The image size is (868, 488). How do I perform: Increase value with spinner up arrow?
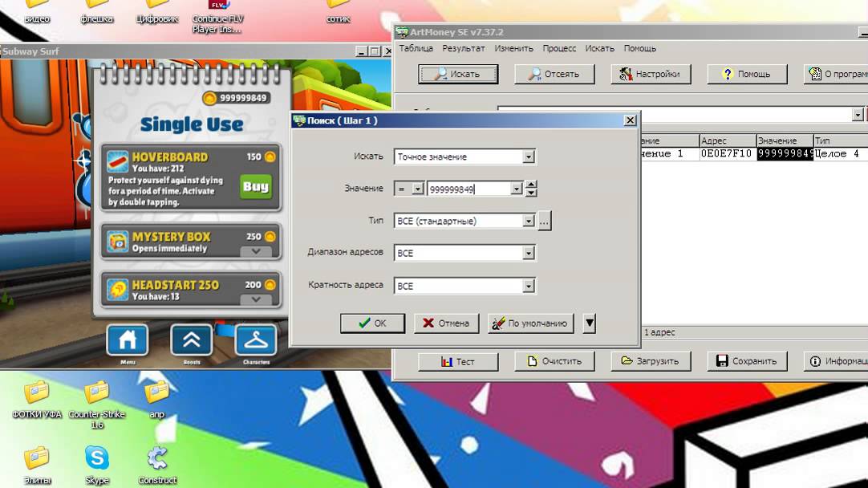531,185
